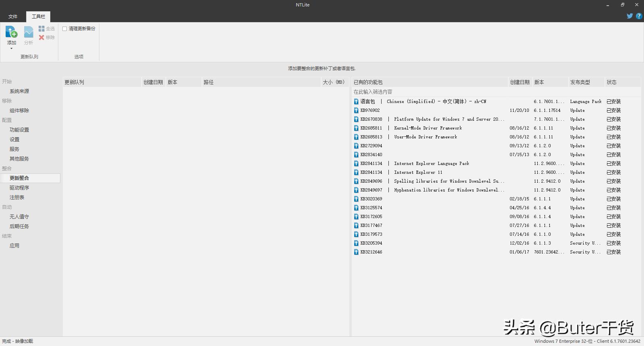This screenshot has width=644, height=346.
Task: Click the Hyphenation libraries row text
Action: point(449,190)
